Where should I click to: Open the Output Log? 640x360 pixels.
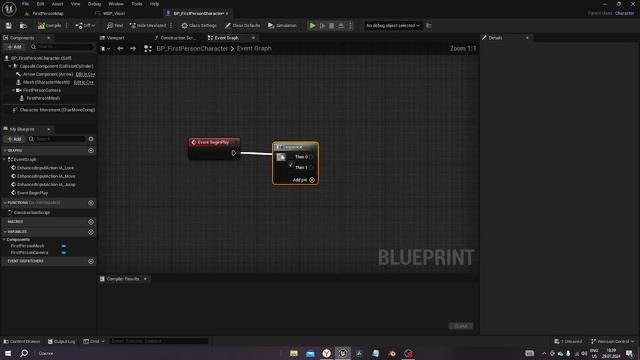[x=62, y=341]
